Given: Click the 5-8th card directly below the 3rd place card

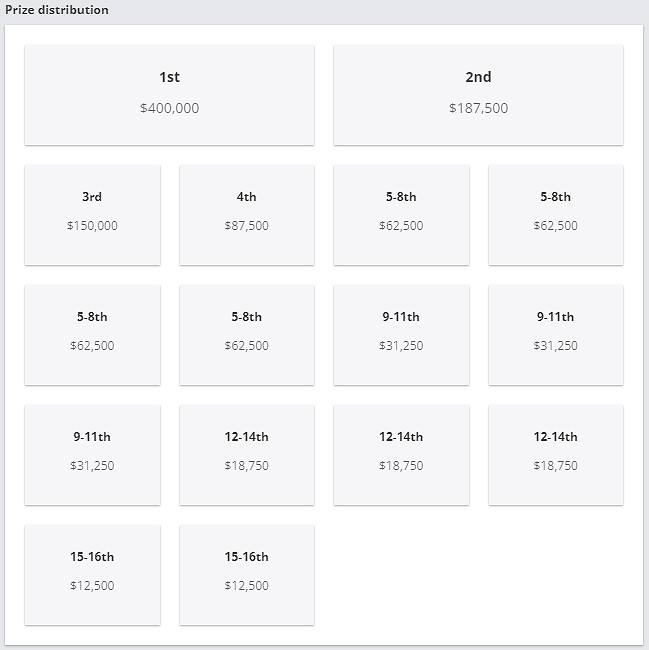Looking at the screenshot, I should (x=92, y=335).
